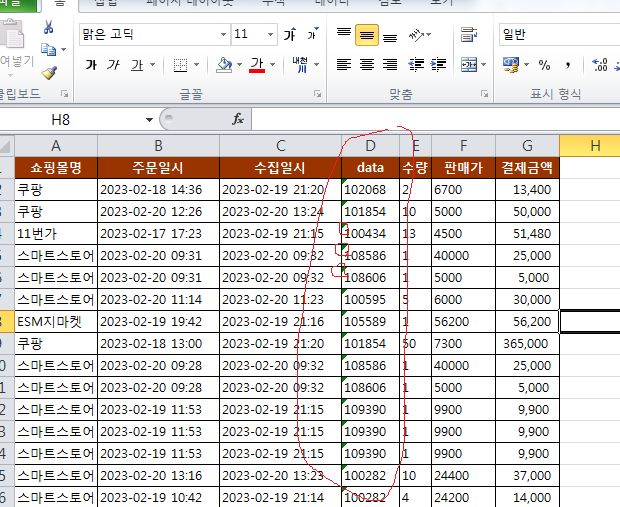
Task: Align text right
Action: [x=390, y=64]
